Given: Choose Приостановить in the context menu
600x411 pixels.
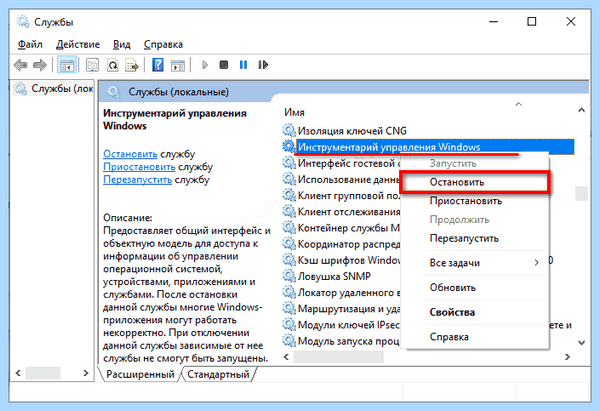Looking at the screenshot, I should click(474, 201).
